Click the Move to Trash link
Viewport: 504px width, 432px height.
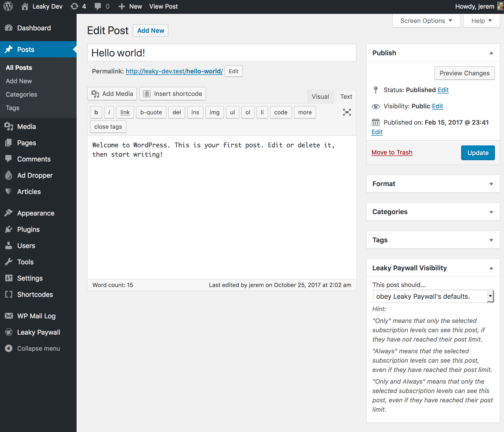tap(392, 152)
